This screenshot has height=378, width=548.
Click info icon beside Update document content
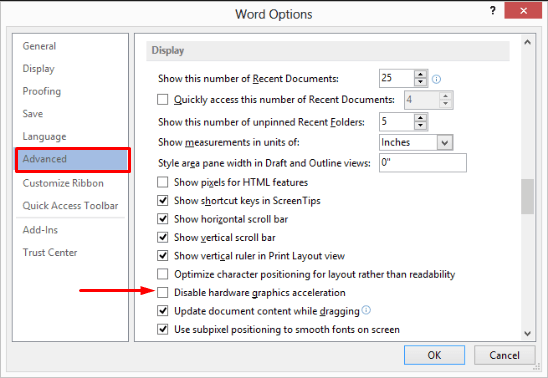click(366, 310)
